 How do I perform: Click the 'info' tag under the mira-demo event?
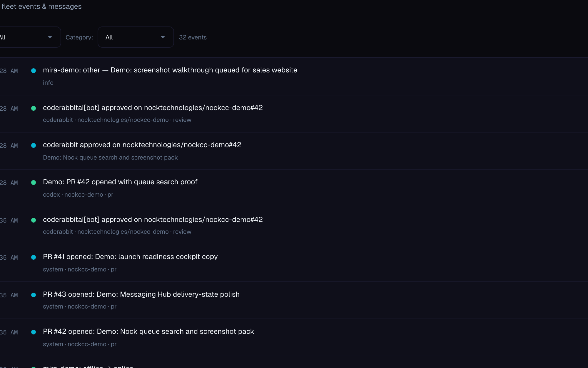click(48, 83)
